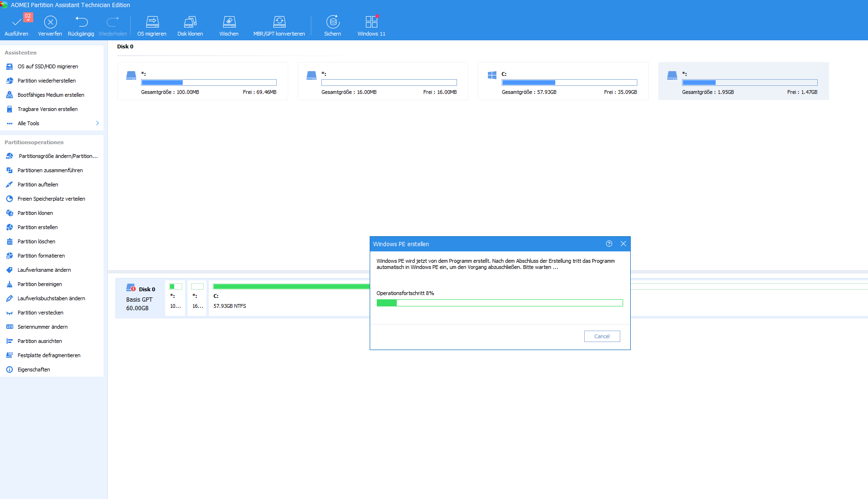Click Partition aufteilen icon
Image resolution: width=868 pixels, height=499 pixels.
pyautogui.click(x=9, y=185)
